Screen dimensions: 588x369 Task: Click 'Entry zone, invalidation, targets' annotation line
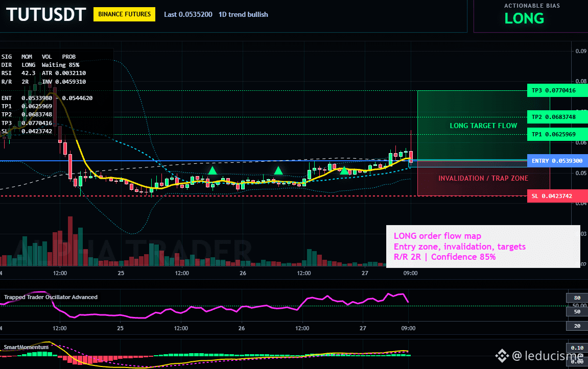point(459,247)
